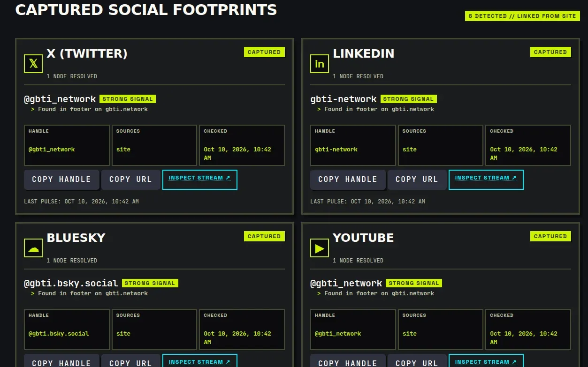Click '1 NODE RESOLVED' under the YouTube title

(358, 261)
